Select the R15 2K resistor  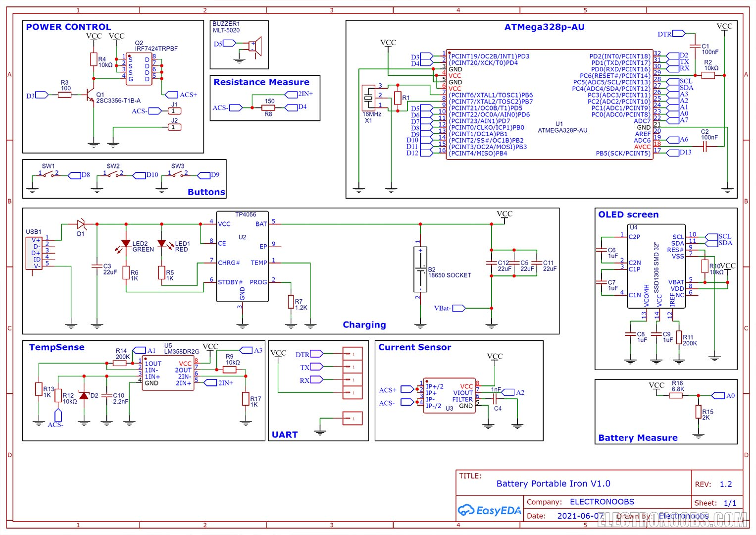[699, 412]
